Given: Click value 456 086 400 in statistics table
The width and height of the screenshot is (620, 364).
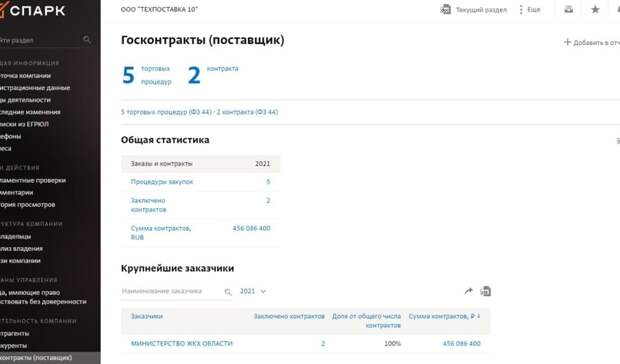Looking at the screenshot, I should (251, 228).
